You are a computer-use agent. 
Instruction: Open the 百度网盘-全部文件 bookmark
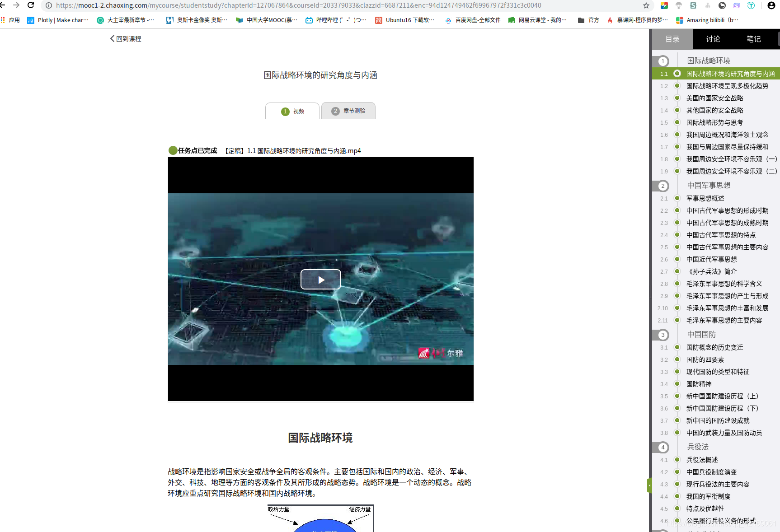click(x=473, y=20)
